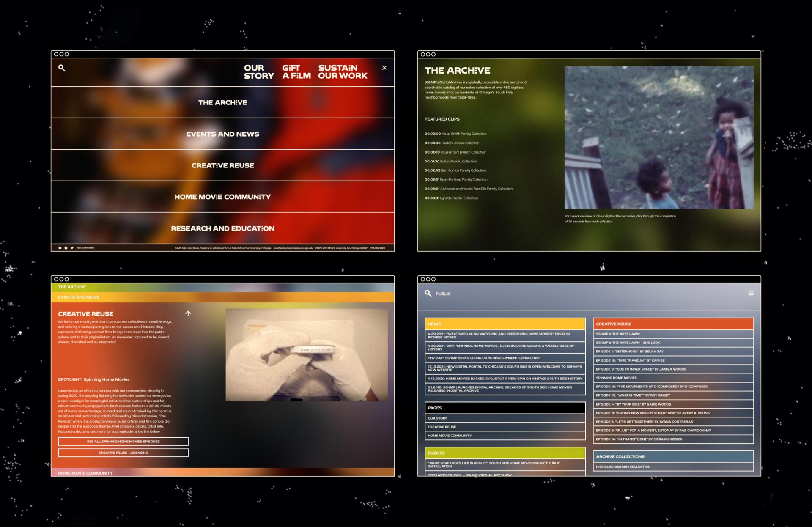Jump to the Alsup Smith Family Collection clip timestamp
Image resolution: width=812 pixels, height=527 pixels.
455,134
